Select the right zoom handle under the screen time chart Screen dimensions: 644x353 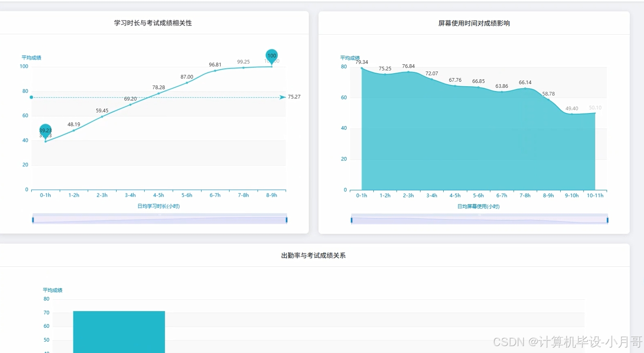pos(607,220)
